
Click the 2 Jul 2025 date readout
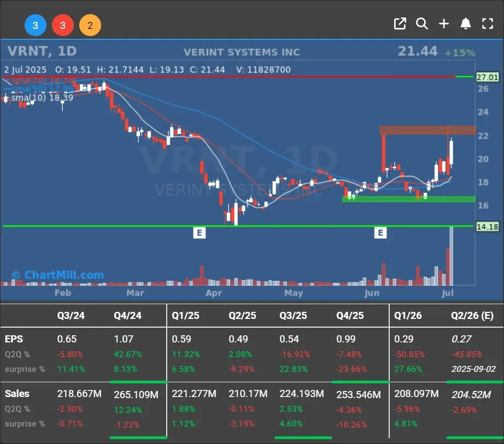pyautogui.click(x=25, y=70)
